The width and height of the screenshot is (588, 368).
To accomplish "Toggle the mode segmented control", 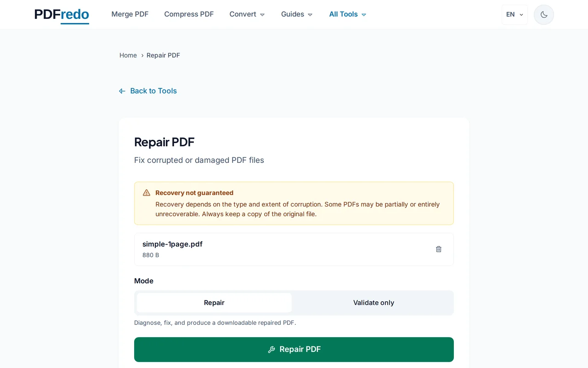I will 294,303.
